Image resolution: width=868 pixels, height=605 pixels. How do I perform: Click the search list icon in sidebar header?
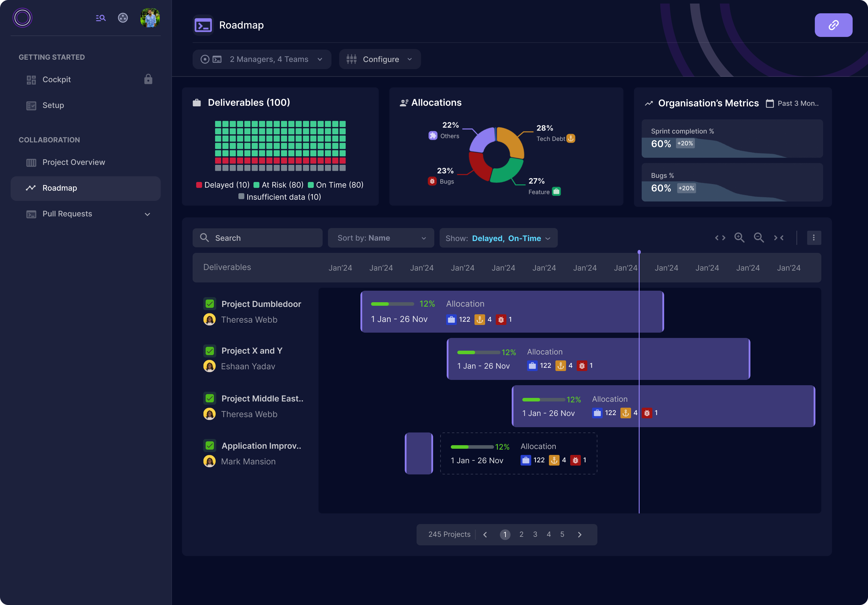pos(100,18)
